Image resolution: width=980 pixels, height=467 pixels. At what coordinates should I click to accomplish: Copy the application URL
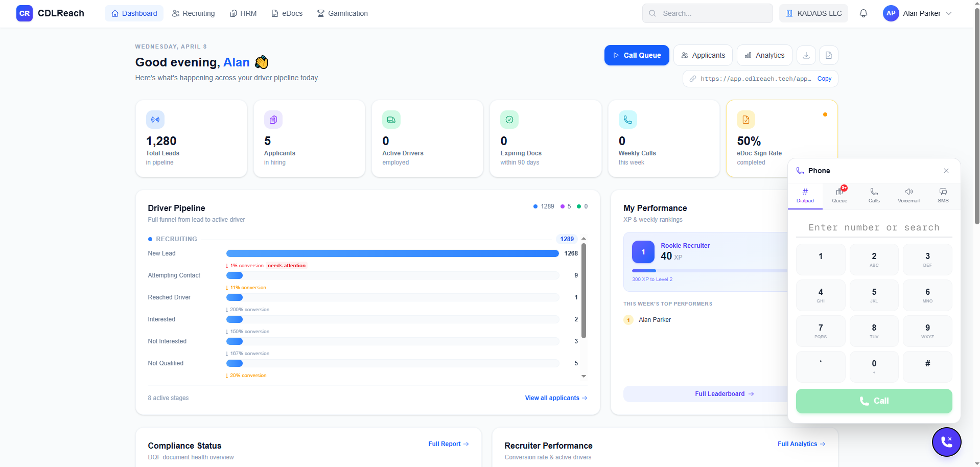(x=824, y=79)
